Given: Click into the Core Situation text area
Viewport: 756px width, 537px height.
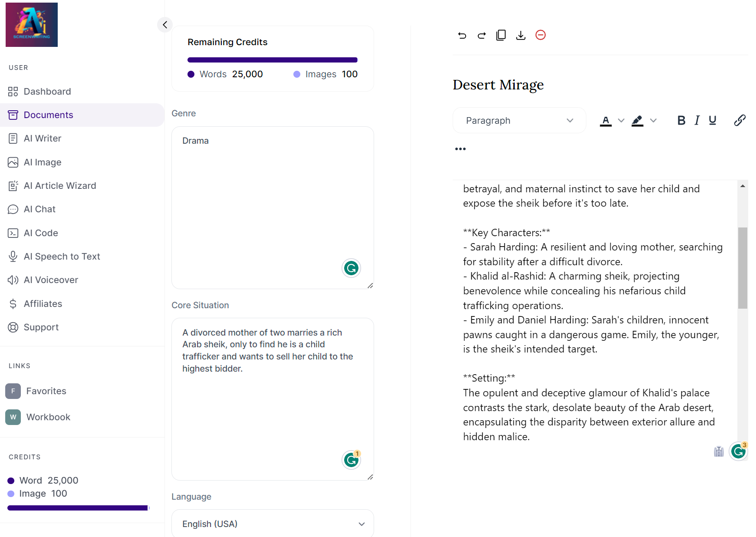Looking at the screenshot, I should 273,399.
